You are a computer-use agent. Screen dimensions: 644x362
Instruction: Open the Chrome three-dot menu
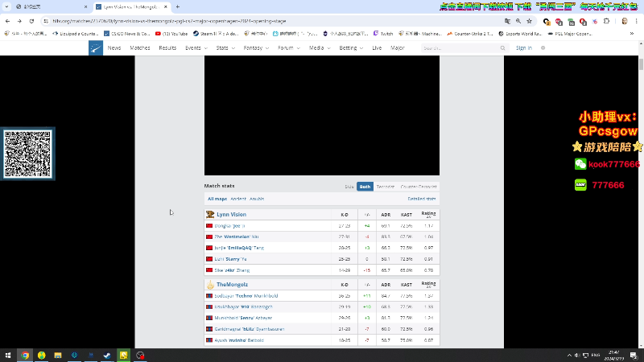pos(636,22)
